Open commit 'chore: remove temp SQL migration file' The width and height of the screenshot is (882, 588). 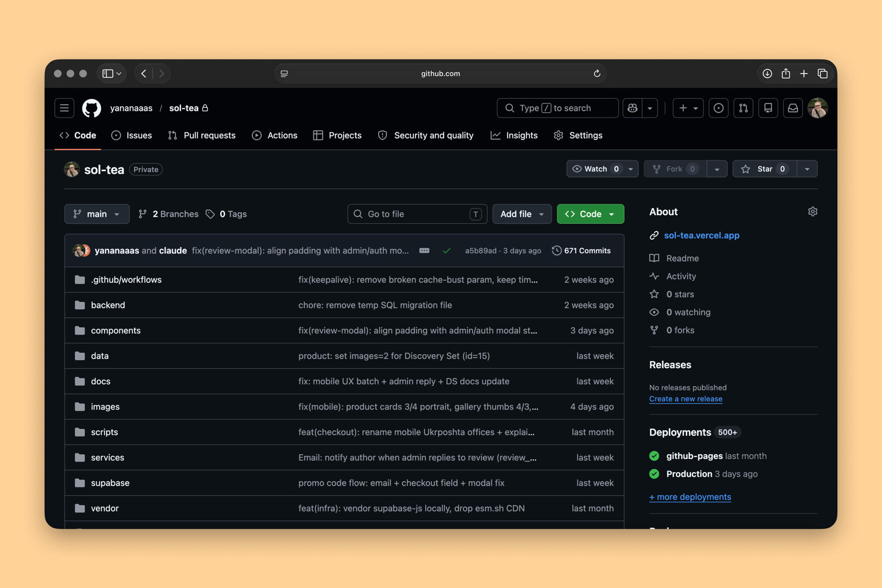click(375, 305)
